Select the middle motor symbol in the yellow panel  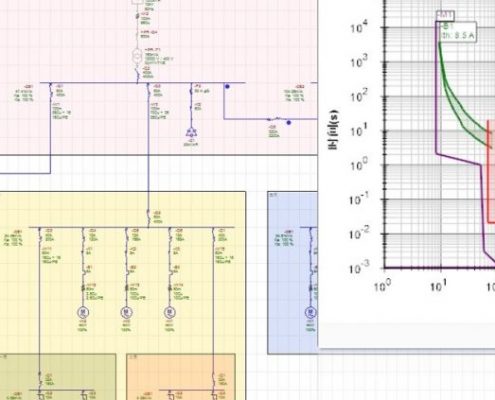pyautogui.click(x=126, y=313)
